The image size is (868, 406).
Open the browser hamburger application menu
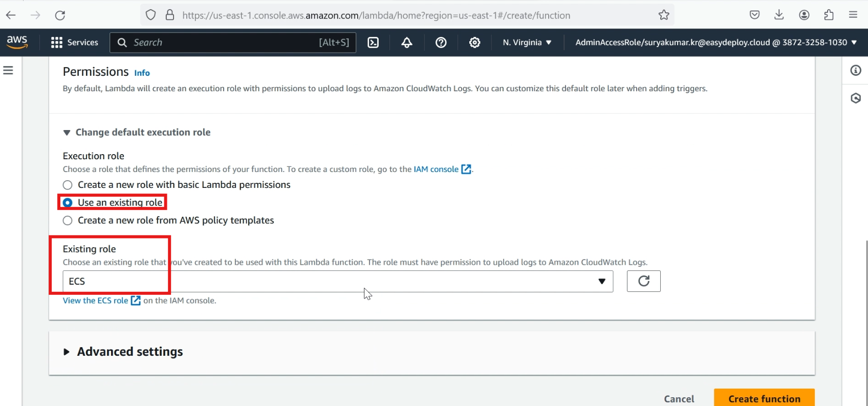[x=853, y=15]
